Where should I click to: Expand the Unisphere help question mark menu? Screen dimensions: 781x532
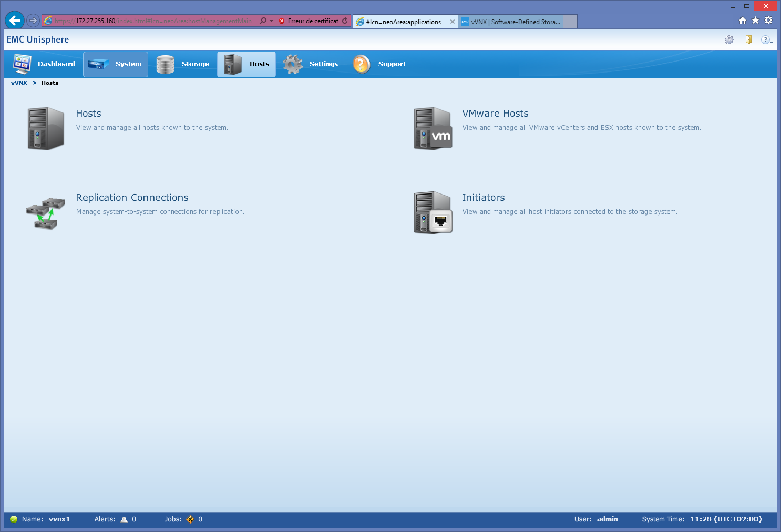(766, 40)
